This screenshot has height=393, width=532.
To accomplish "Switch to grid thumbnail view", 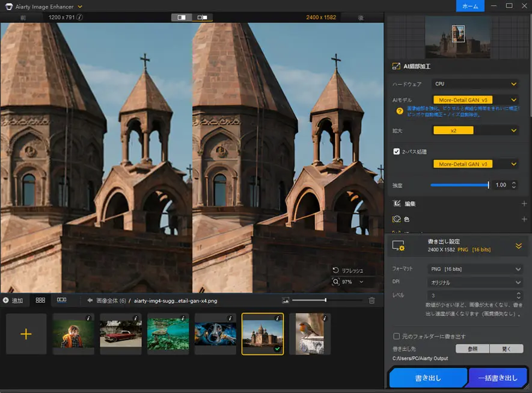I will (x=40, y=300).
